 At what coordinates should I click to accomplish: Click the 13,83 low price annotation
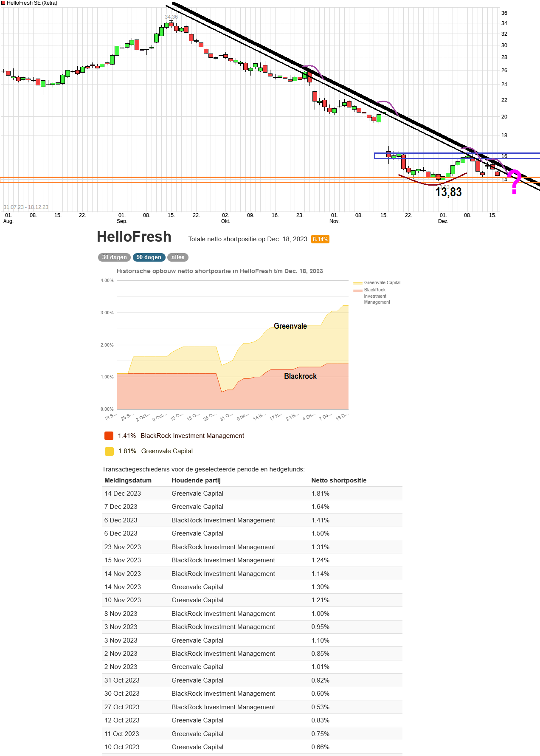(448, 192)
